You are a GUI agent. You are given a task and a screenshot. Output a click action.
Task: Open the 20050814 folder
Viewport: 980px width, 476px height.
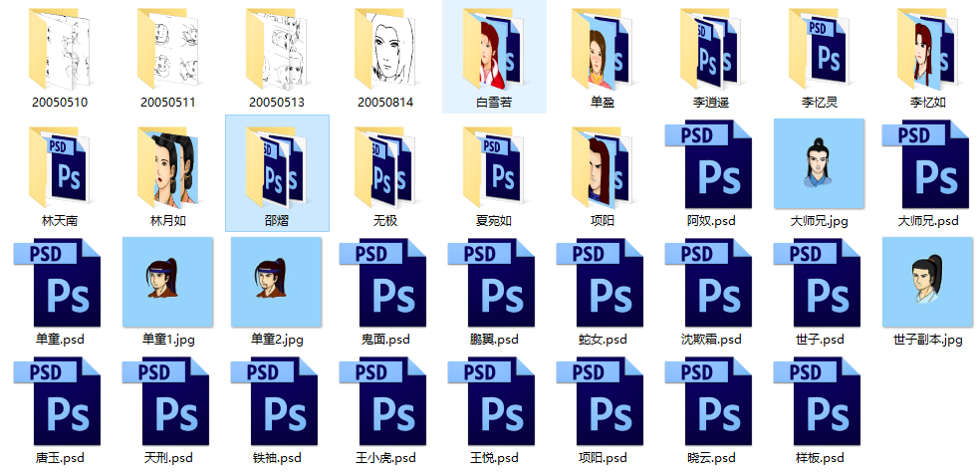(x=385, y=49)
